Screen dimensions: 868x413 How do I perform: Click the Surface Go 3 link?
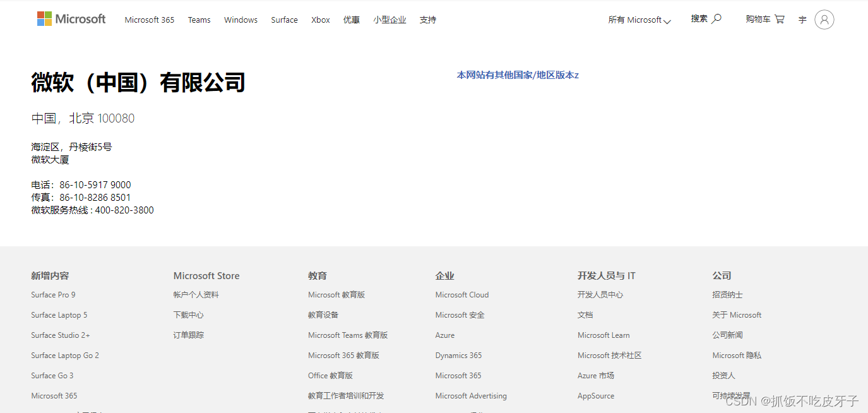pos(52,376)
